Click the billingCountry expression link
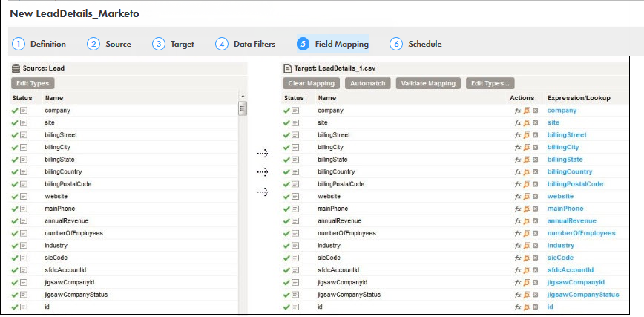This screenshot has width=644, height=317. tap(570, 171)
